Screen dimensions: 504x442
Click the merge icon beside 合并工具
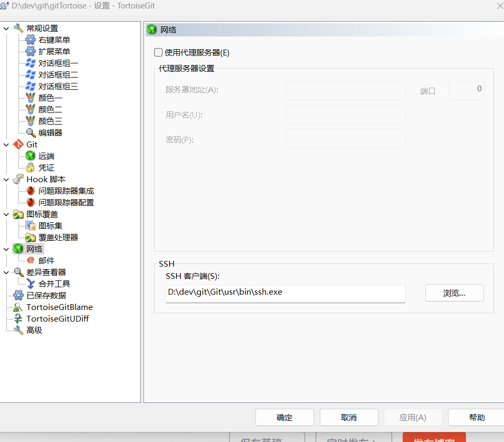31,284
